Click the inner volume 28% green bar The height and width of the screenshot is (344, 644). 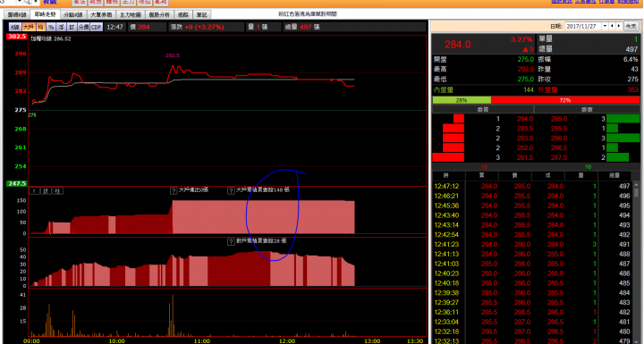462,100
